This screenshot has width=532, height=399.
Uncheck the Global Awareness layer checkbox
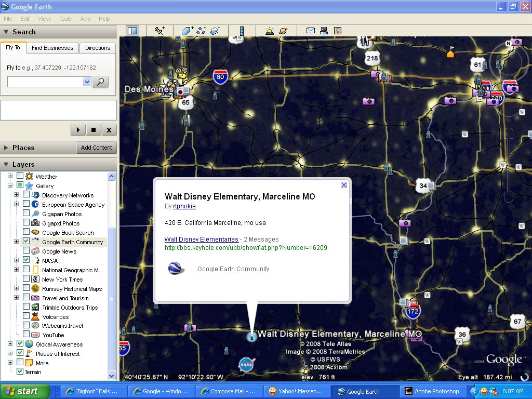tap(20, 343)
